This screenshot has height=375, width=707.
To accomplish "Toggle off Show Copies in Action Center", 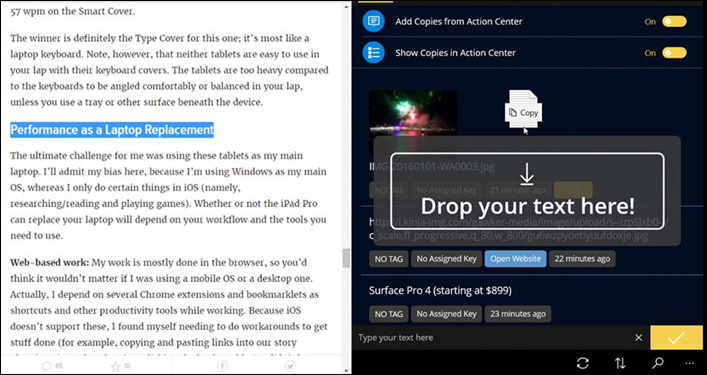I will coord(674,53).
